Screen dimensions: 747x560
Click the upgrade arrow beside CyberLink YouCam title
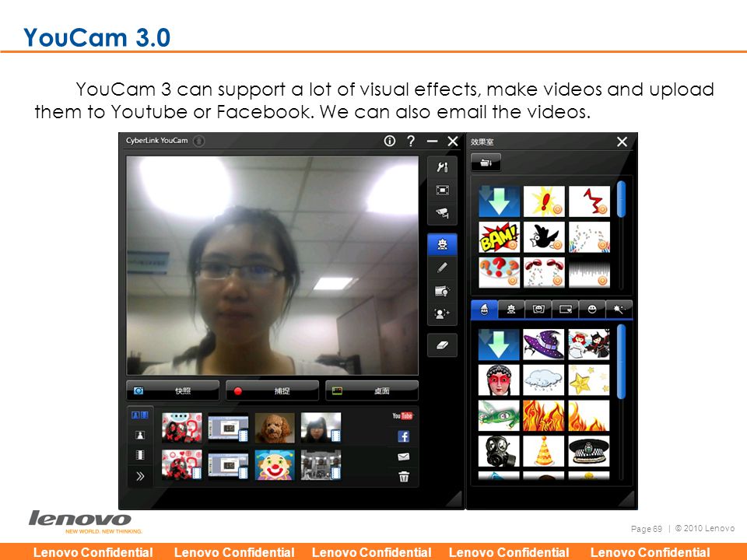(x=199, y=141)
